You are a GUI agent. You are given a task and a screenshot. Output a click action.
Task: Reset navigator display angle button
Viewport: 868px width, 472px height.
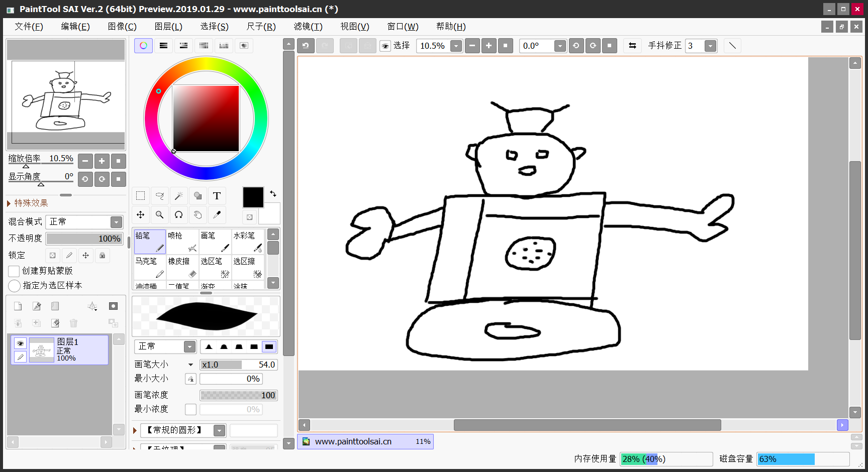point(119,179)
